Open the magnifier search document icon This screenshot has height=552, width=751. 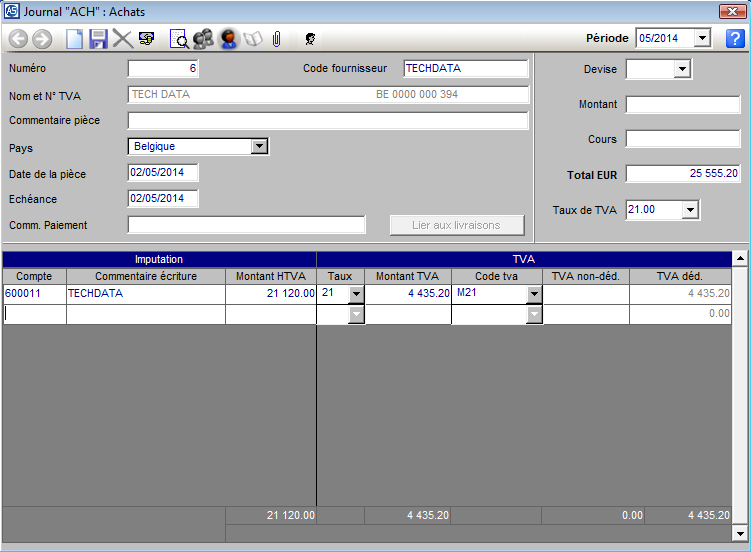point(179,39)
